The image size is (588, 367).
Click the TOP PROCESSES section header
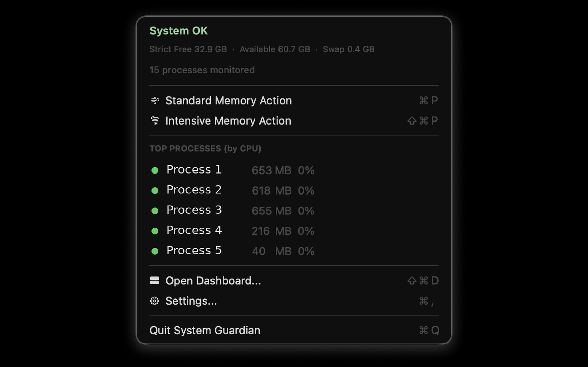206,149
